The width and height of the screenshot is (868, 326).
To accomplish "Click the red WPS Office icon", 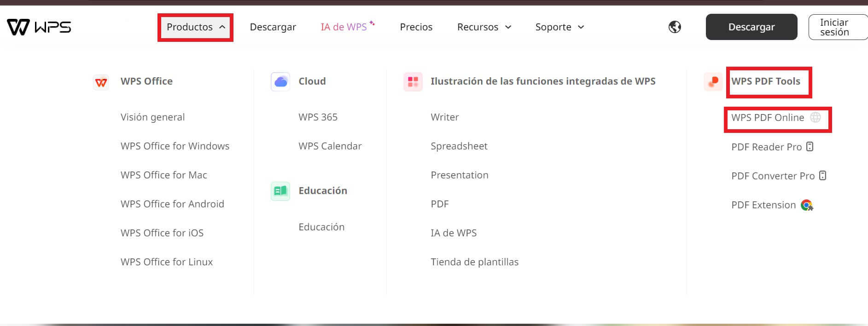I will 101,82.
